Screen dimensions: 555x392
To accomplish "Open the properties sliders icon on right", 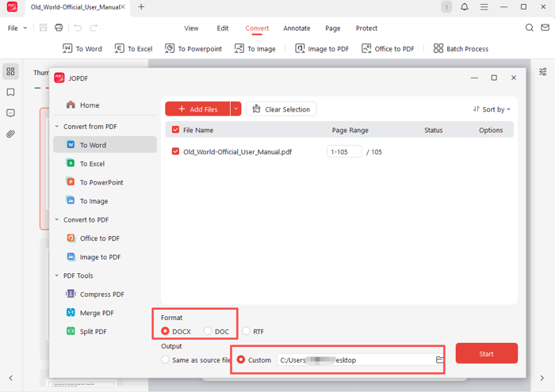I will [542, 72].
